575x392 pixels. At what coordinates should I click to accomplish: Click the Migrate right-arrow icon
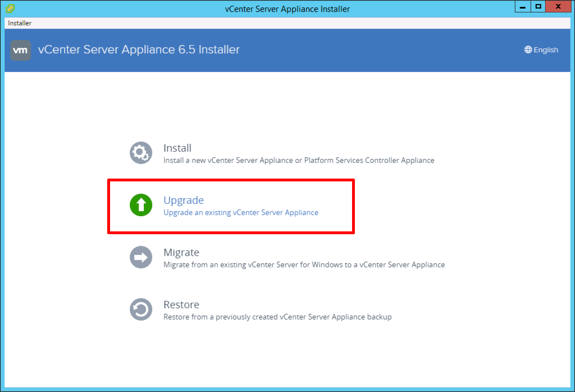141,257
